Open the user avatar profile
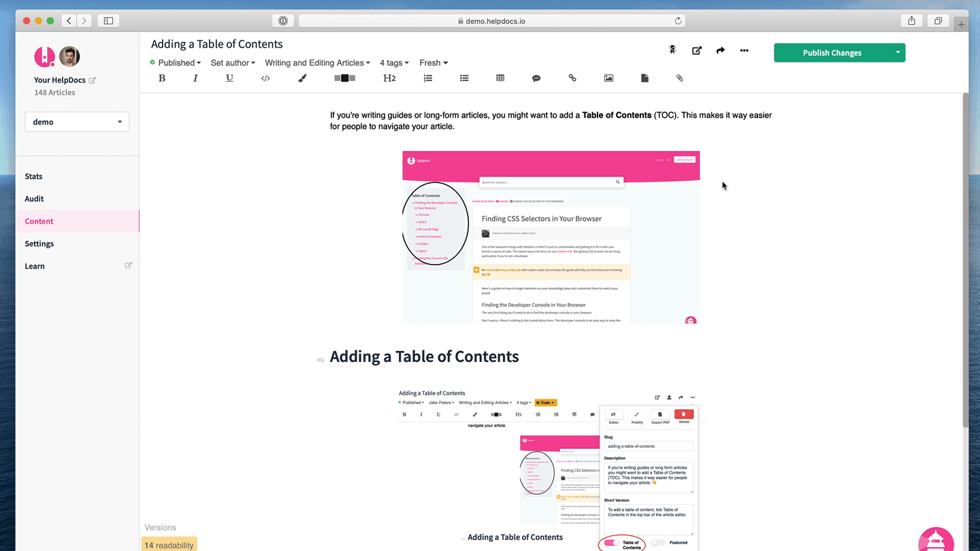This screenshot has height=551, width=980. pos(69,56)
